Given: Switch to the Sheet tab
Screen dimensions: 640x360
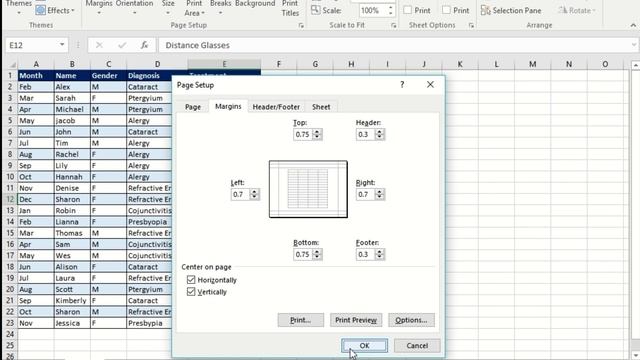Looking at the screenshot, I should [x=321, y=107].
